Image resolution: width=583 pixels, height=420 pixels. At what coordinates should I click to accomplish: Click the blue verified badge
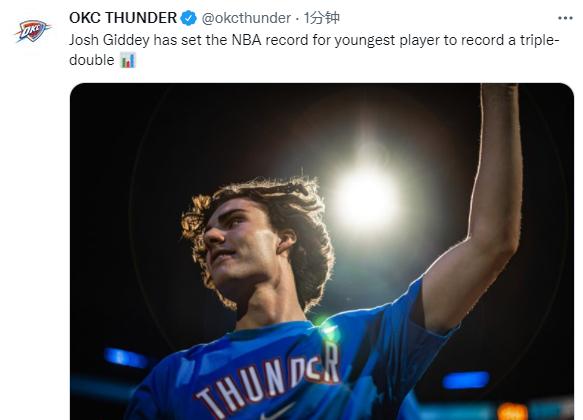coord(189,18)
